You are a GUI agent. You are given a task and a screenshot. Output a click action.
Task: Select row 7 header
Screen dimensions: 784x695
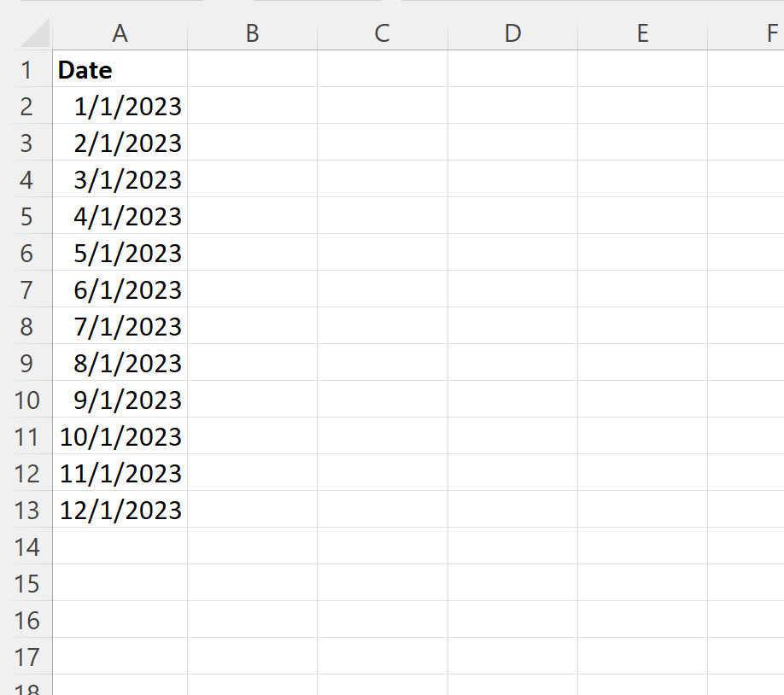click(x=28, y=289)
